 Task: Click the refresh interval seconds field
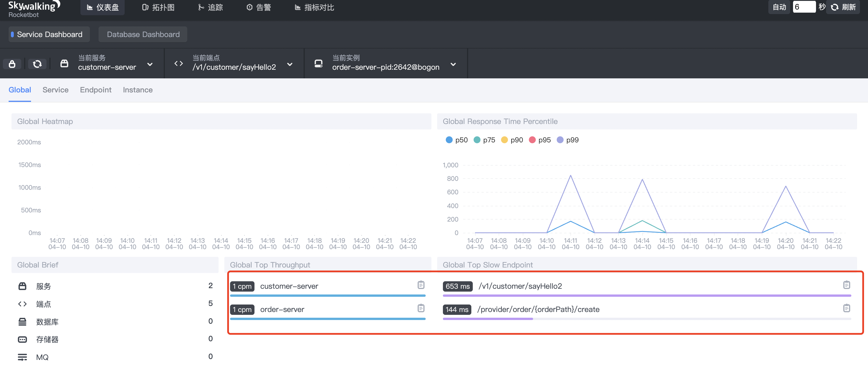(804, 7)
